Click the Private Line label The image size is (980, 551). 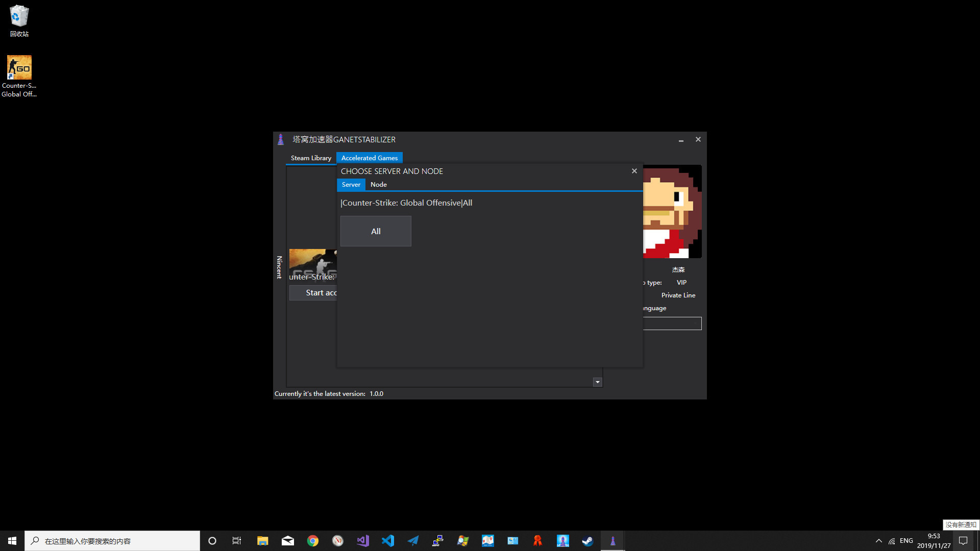(678, 295)
